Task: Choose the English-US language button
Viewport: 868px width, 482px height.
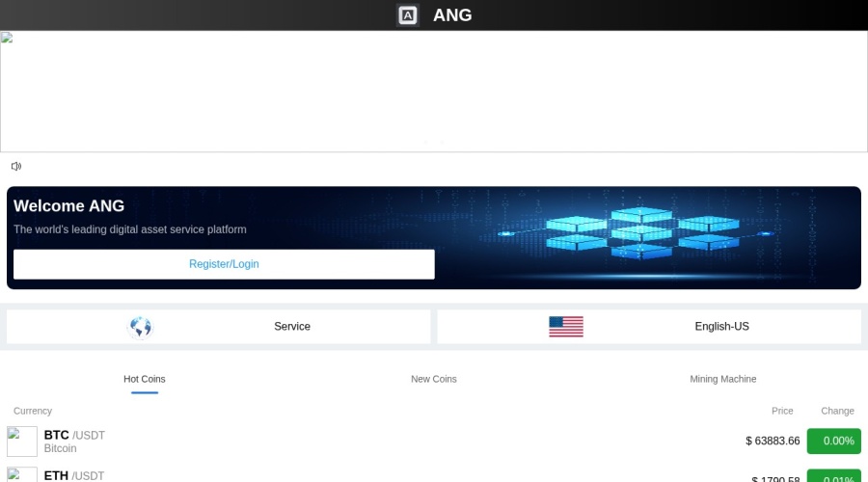Action: pos(649,327)
